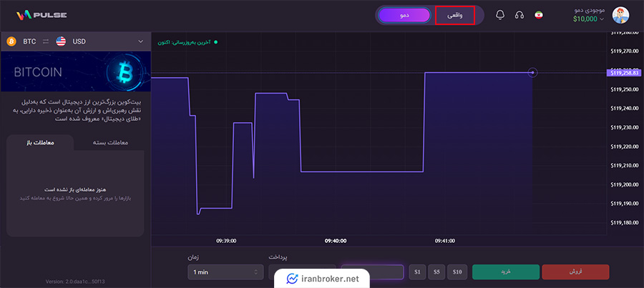Click the current price marker on chart

tap(532, 72)
